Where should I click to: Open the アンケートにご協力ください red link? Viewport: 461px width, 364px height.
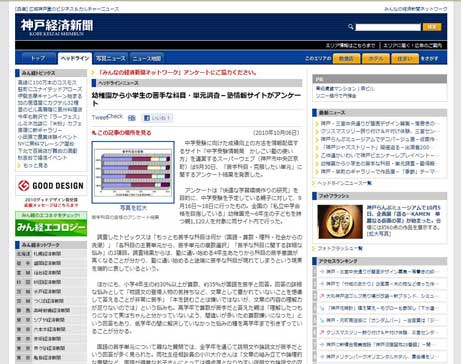(x=178, y=72)
